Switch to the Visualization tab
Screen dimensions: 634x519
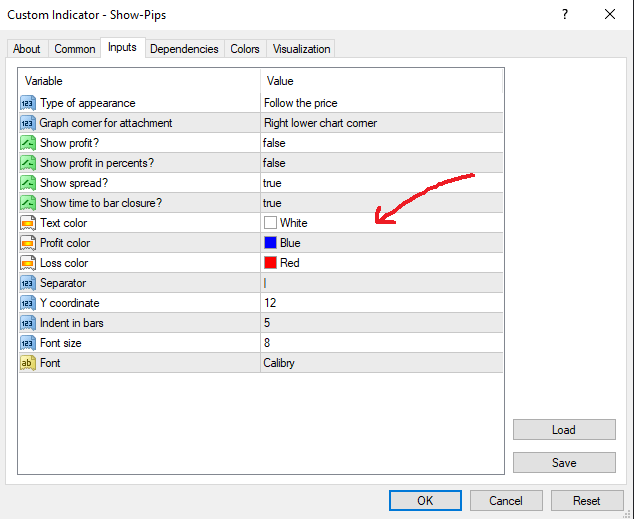point(302,49)
